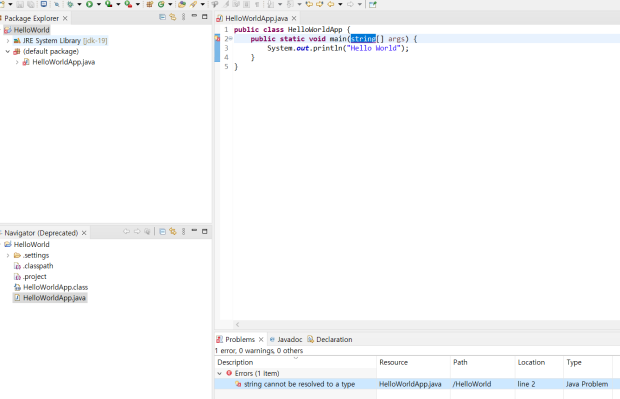The height and width of the screenshot is (399, 620).
Task: Open the Back history dropdown arrow
Action: (340, 4)
